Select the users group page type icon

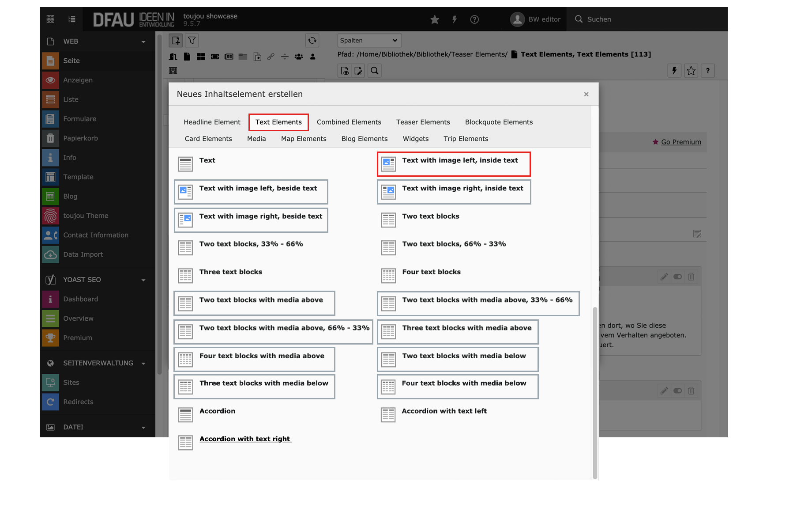(x=299, y=57)
